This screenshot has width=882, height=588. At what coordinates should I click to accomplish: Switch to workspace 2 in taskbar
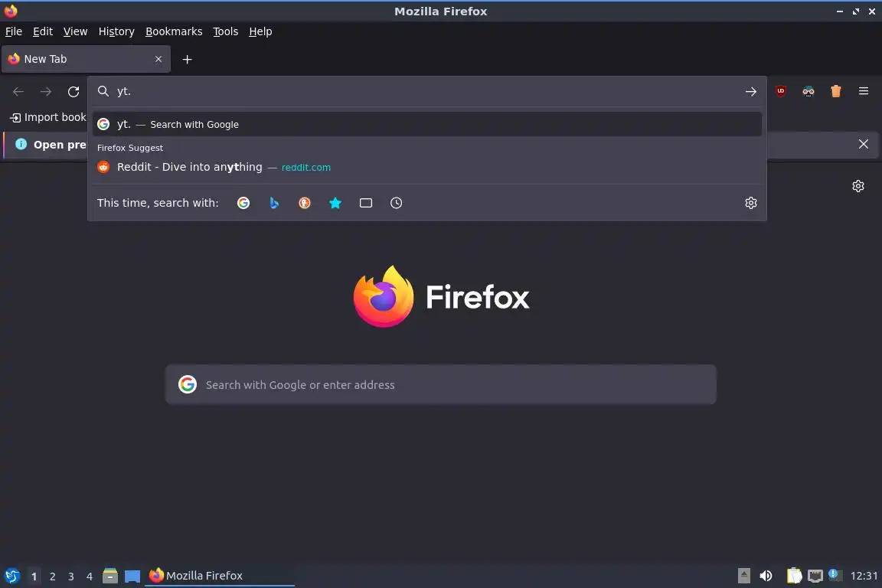(52, 577)
